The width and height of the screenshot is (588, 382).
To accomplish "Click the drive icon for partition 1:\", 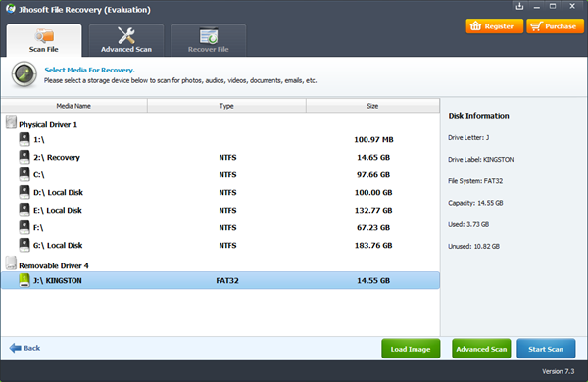I will pos(24,139).
